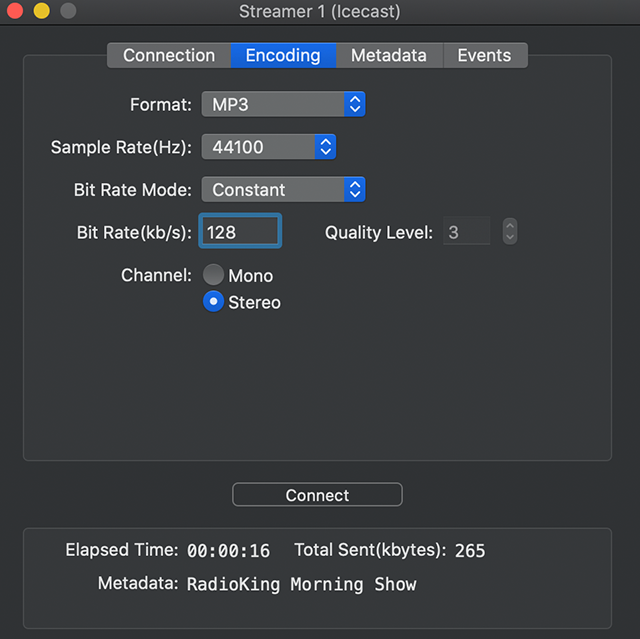
Task: Minimize the window using yellow button
Action: [x=41, y=12]
